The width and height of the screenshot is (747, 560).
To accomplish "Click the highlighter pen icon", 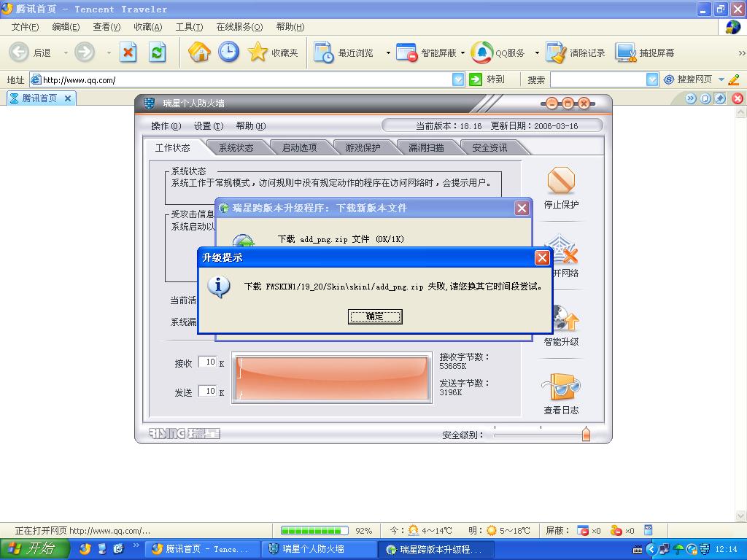I will [734, 79].
